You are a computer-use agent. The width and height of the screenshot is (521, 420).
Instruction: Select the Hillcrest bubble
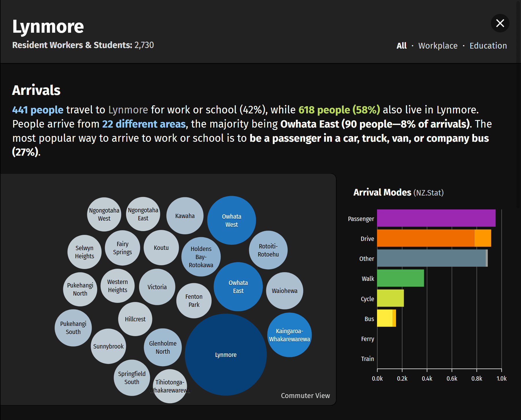[135, 319]
